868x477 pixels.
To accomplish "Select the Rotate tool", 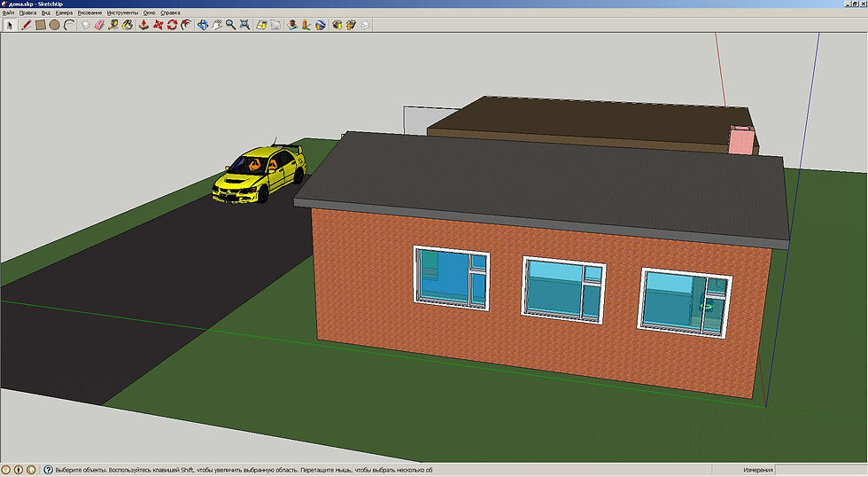I will [x=172, y=25].
